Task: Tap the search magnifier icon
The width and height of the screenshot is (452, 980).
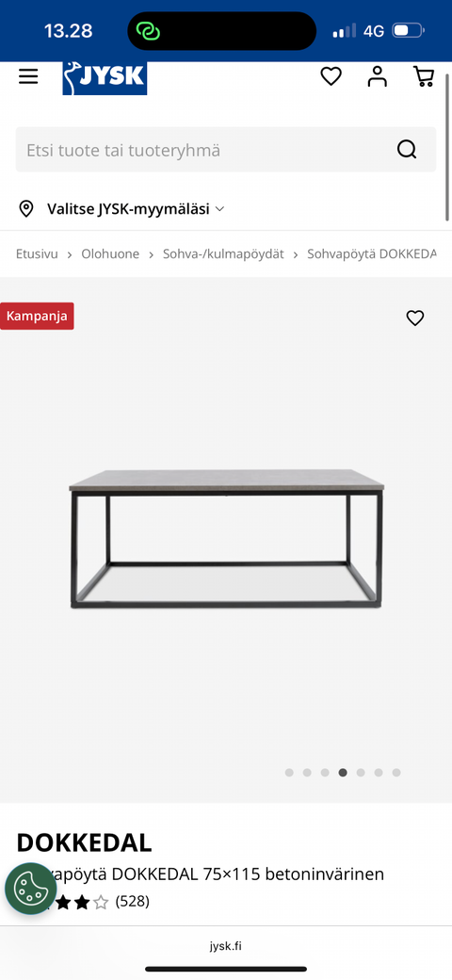Action: [x=407, y=150]
